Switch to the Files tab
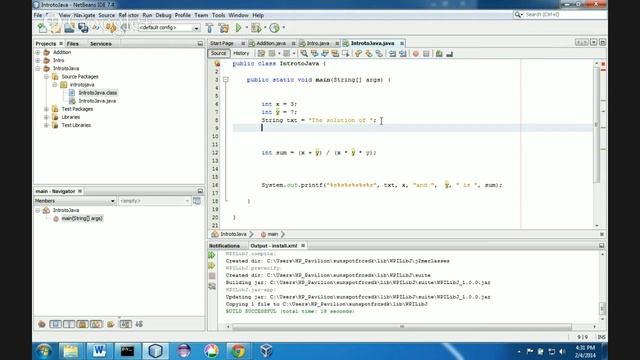This screenshot has height=360, width=640. (x=73, y=44)
